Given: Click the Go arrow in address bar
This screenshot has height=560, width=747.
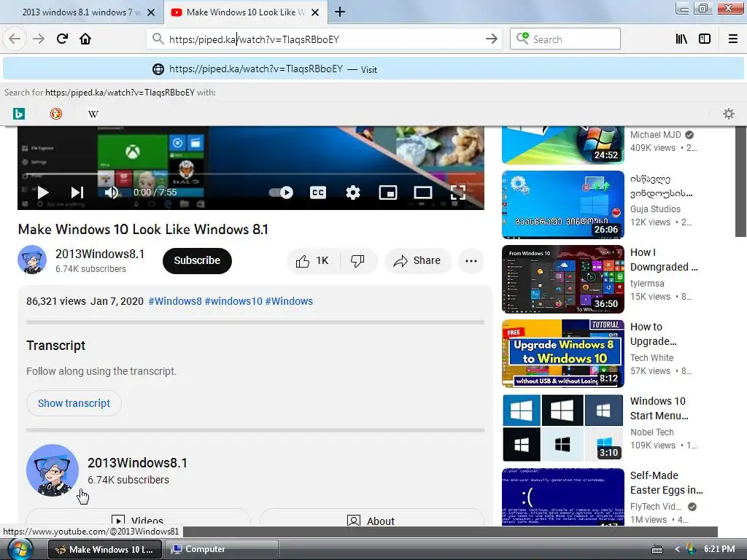Looking at the screenshot, I should click(491, 39).
